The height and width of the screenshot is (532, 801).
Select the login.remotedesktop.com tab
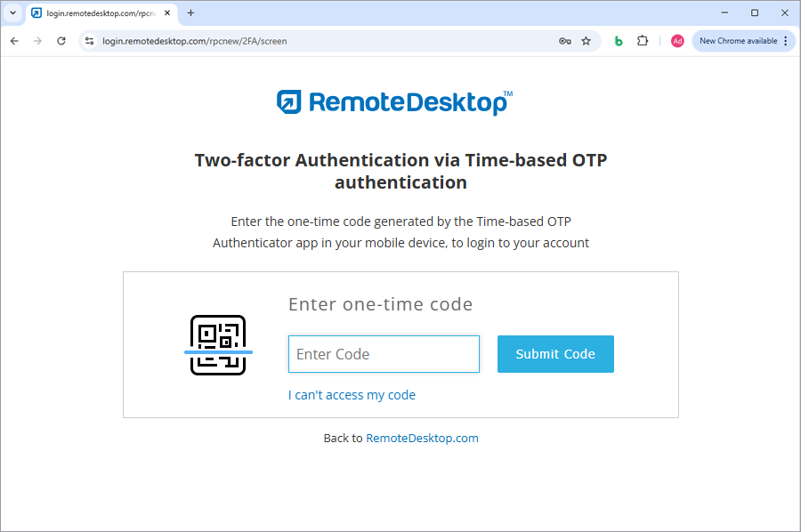click(101, 13)
